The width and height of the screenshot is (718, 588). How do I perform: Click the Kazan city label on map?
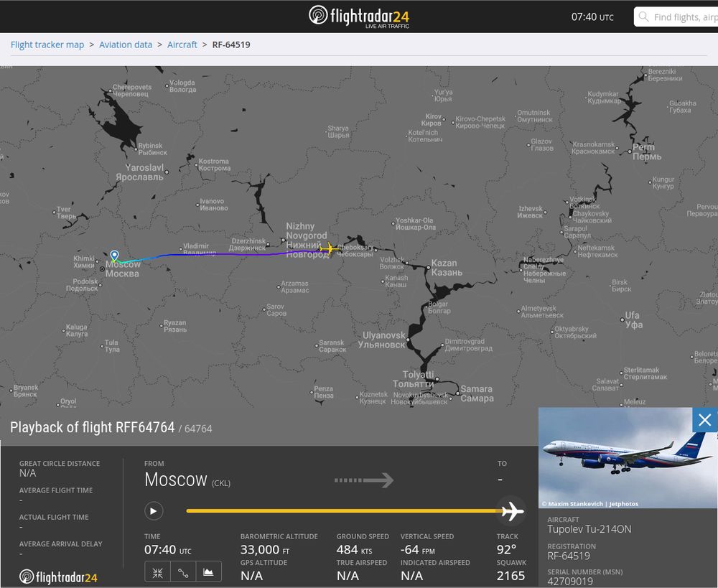[x=447, y=268]
